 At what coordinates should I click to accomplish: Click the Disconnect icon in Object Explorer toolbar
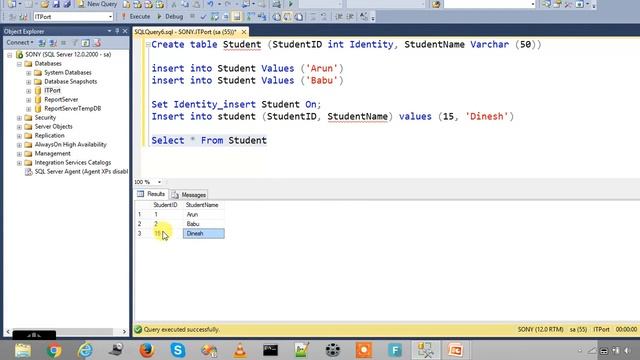53,42
